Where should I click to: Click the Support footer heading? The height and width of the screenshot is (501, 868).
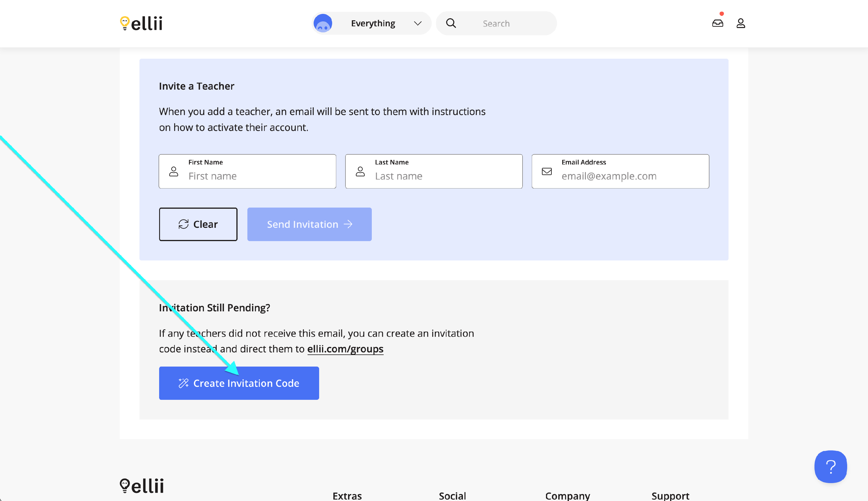click(x=670, y=496)
